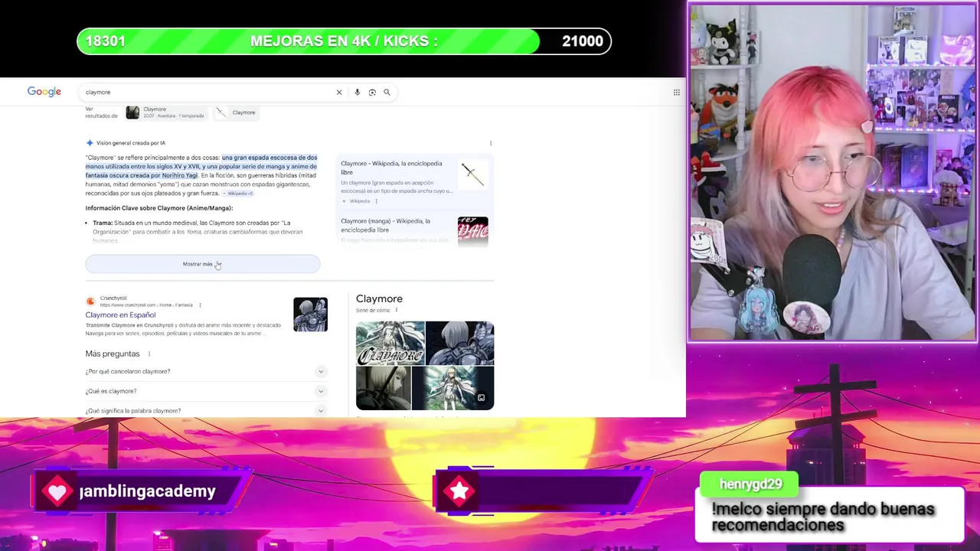The width and height of the screenshot is (980, 551).
Task: Select the Claymore 2007 Aventura result chip
Action: (165, 112)
